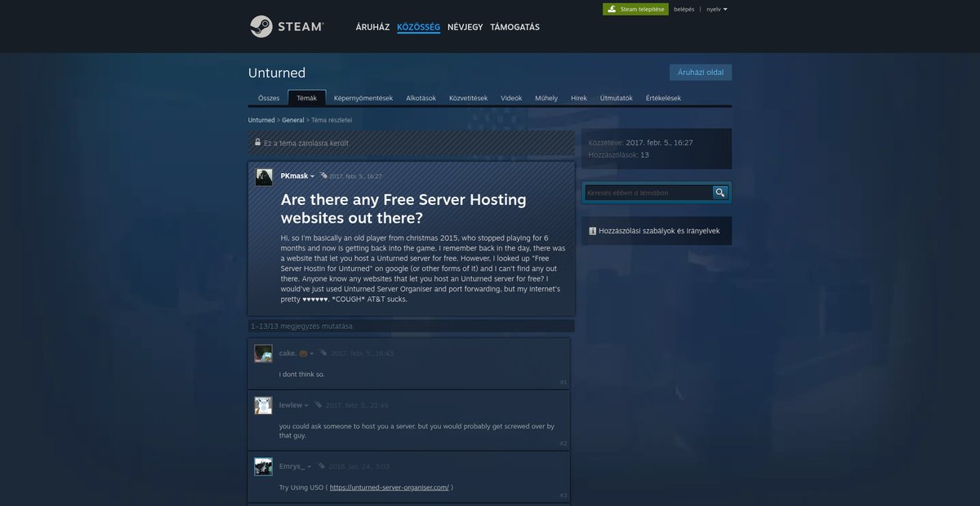Open cake.'s avatar image

coord(263,353)
